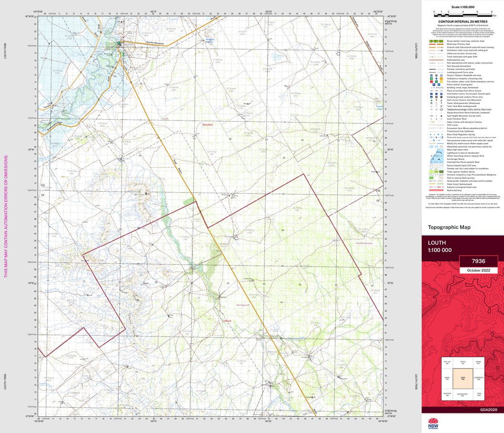The width and height of the screenshot is (504, 433).
Task: Click 'Dedicated bus way' legend entry
Action: click(x=456, y=60)
